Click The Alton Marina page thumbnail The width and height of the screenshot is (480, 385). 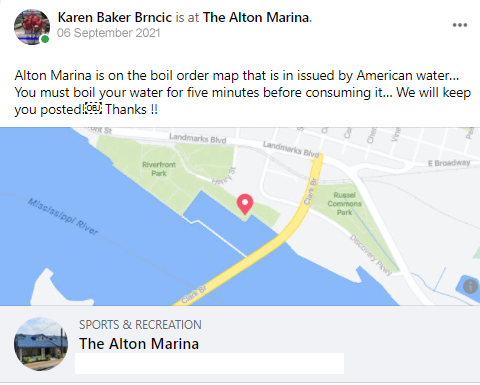[x=41, y=344]
